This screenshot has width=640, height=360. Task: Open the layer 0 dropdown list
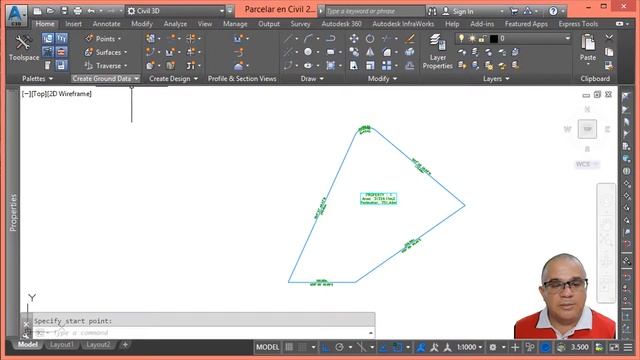[567, 38]
